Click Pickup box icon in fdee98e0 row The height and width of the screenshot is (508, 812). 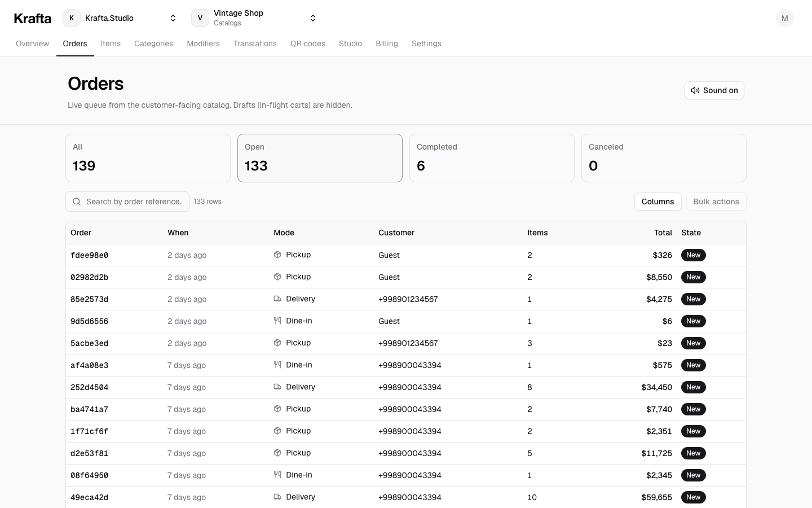coord(277,255)
